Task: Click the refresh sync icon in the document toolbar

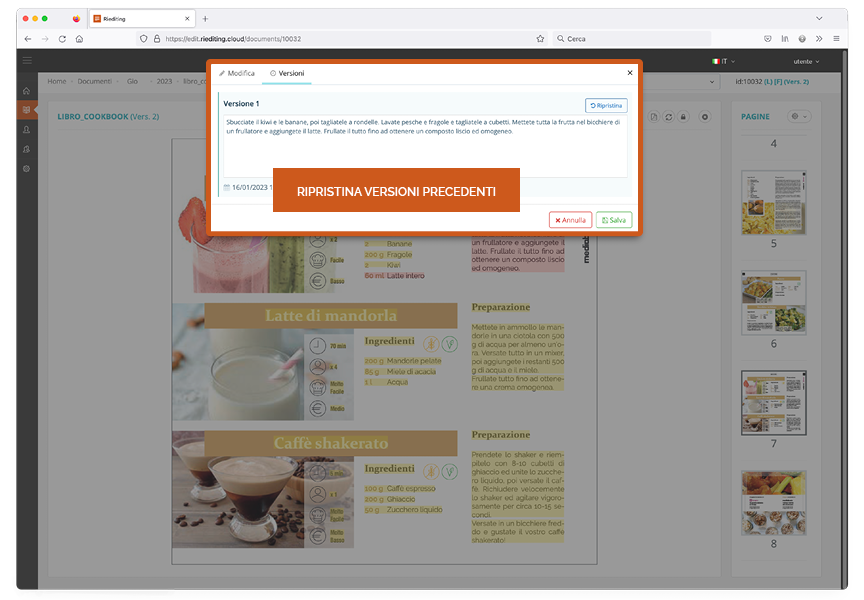Action: coord(669,117)
